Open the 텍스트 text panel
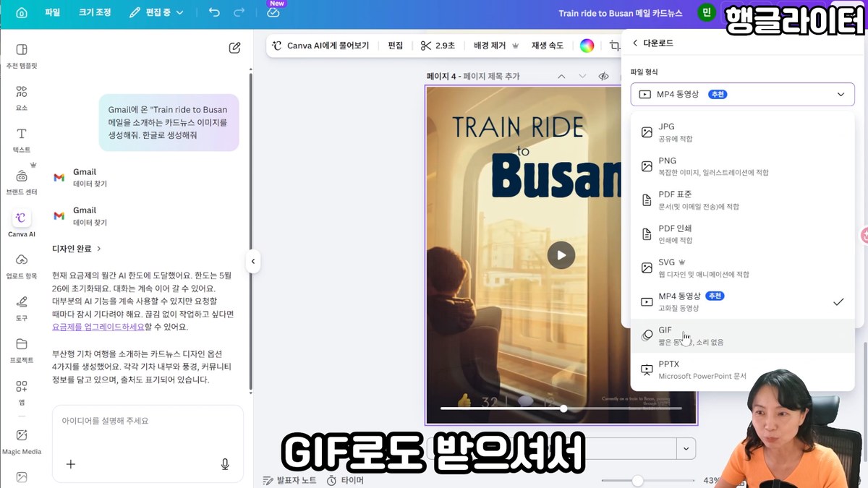 click(x=22, y=140)
